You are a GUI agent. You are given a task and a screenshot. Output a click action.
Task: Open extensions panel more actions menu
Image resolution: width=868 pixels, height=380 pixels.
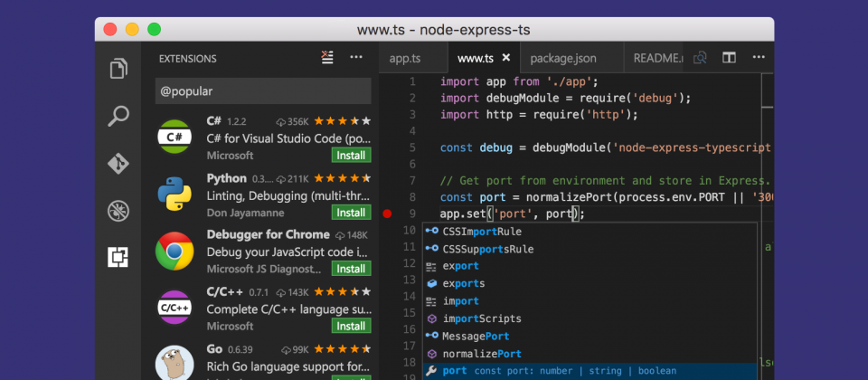point(356,58)
